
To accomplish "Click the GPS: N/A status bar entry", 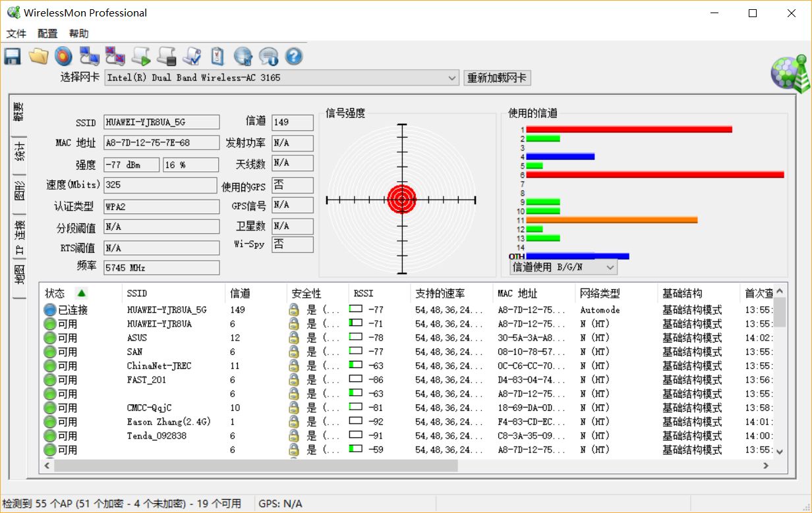I will coord(281,504).
